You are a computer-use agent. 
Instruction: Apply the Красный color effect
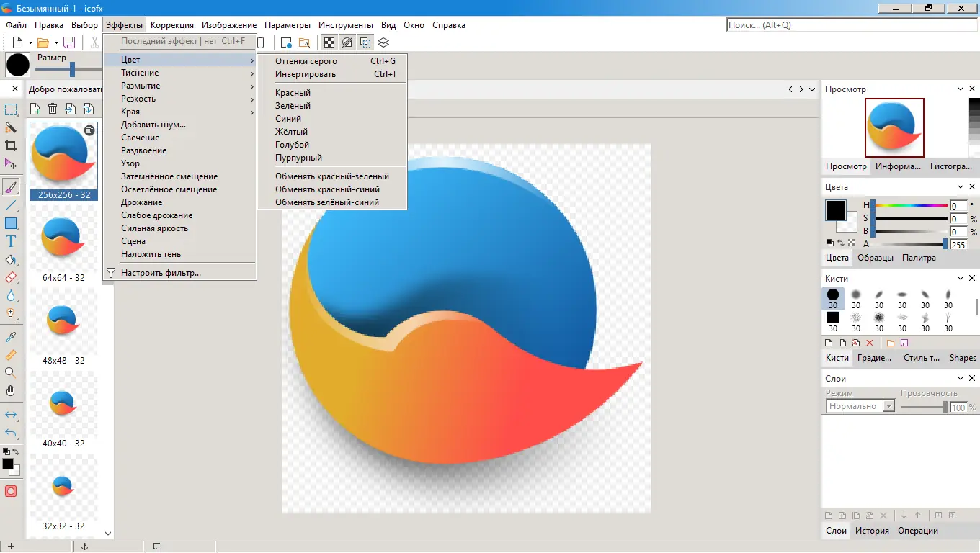(332, 93)
